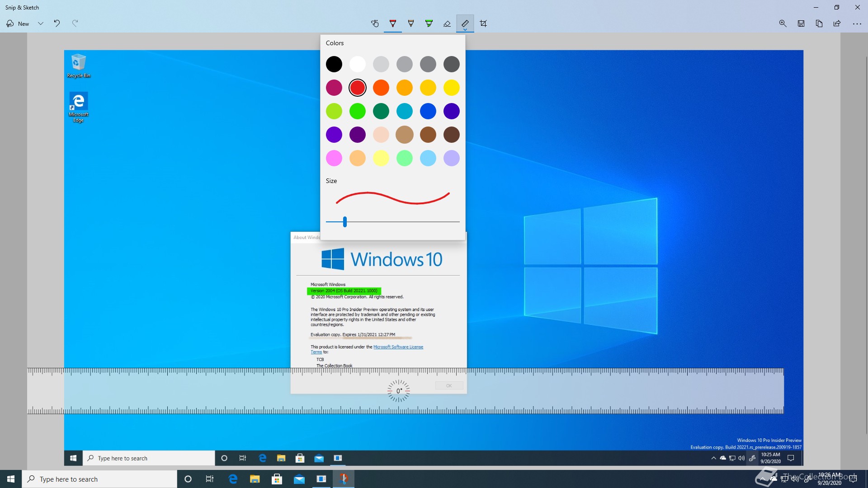Pick the lime green color swatch
The image size is (868, 488).
pyautogui.click(x=334, y=111)
